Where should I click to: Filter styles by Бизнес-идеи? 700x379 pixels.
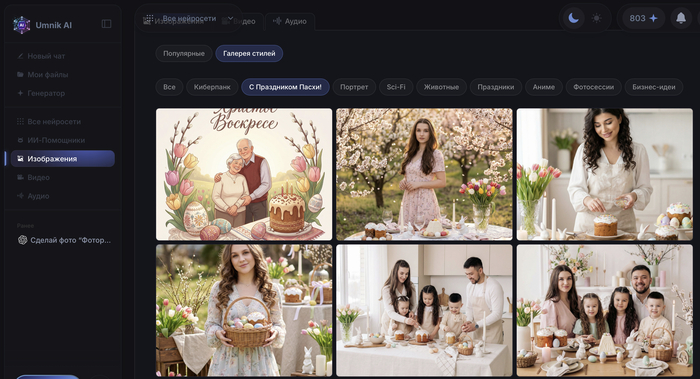654,87
